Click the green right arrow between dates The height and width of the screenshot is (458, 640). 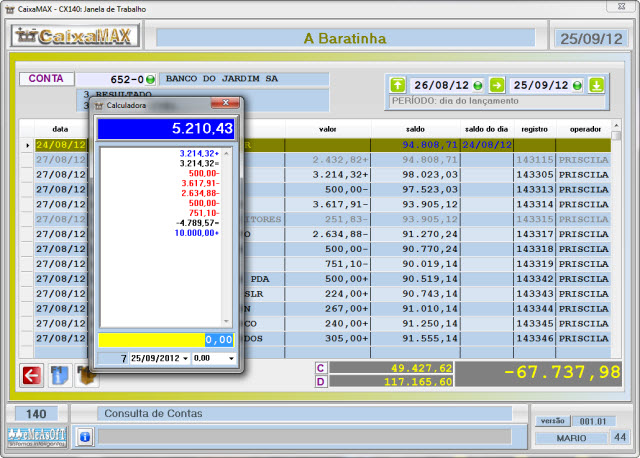click(x=496, y=84)
